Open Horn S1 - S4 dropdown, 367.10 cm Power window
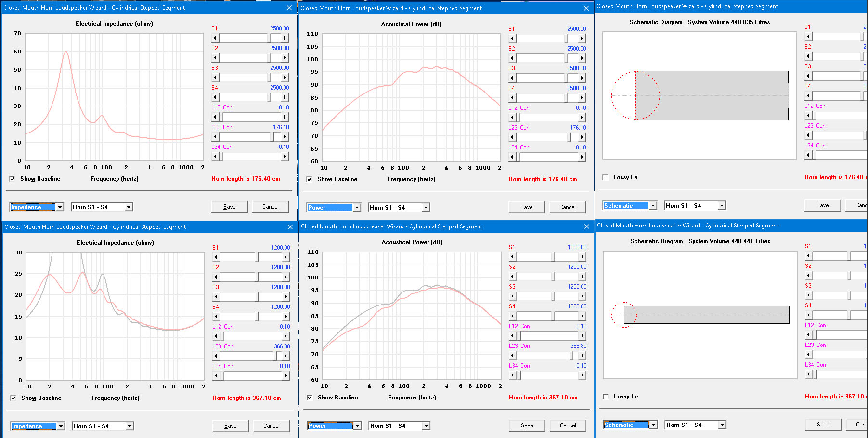868x438 pixels. (x=426, y=426)
